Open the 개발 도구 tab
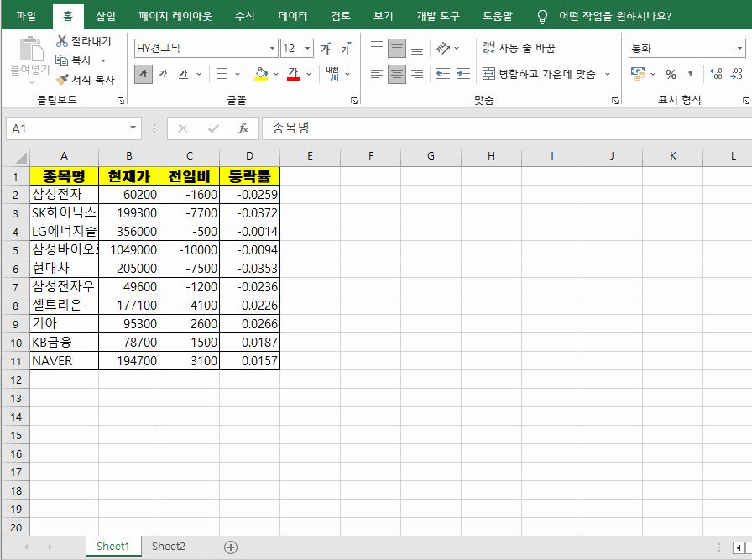Image resolution: width=752 pixels, height=560 pixels. (438, 16)
